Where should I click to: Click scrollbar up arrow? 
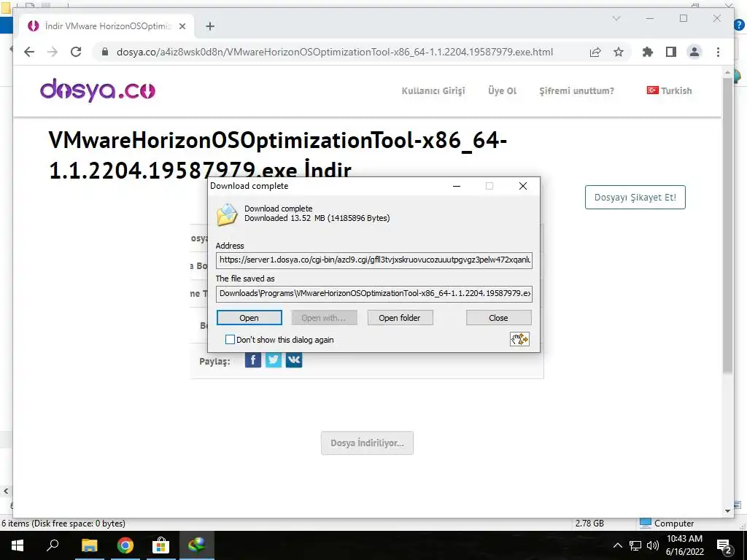[727, 73]
